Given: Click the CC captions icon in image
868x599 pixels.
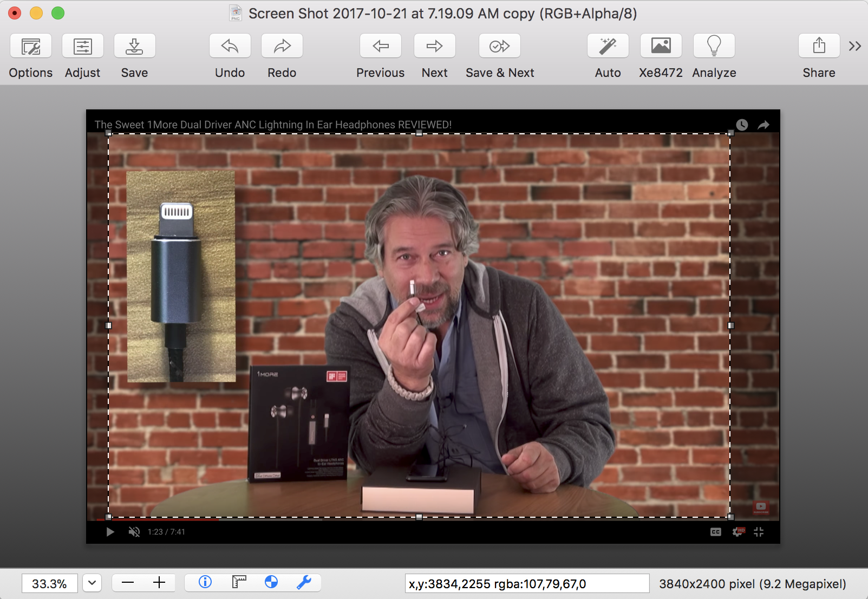Looking at the screenshot, I should coord(716,532).
